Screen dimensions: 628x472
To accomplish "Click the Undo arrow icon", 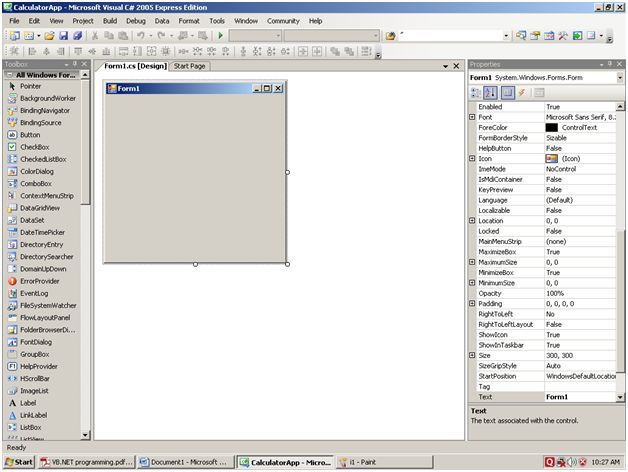I will (141, 36).
